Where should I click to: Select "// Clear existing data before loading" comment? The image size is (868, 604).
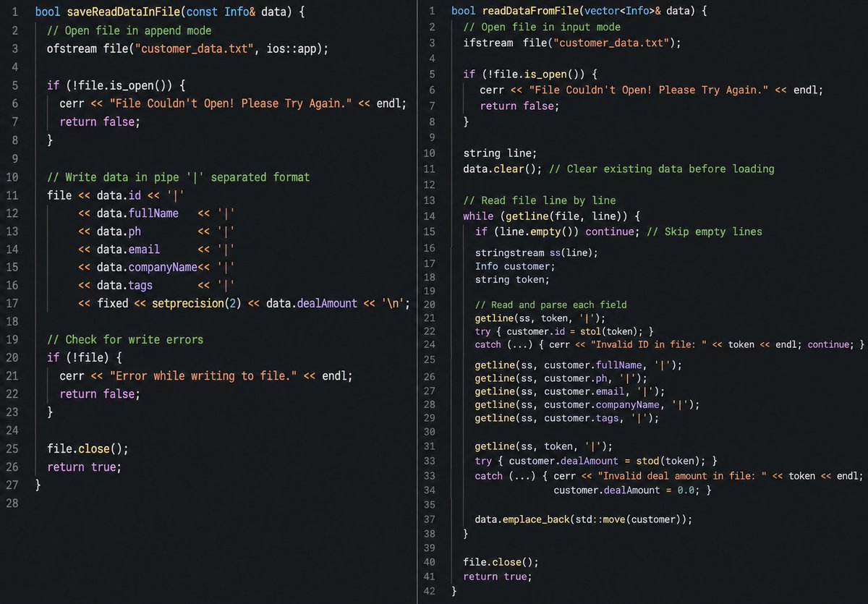coord(662,169)
